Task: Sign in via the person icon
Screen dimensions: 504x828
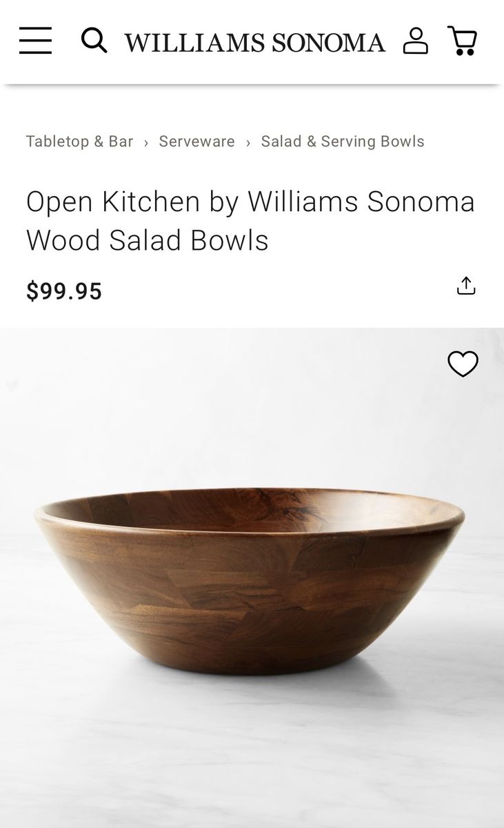Action: [x=415, y=41]
